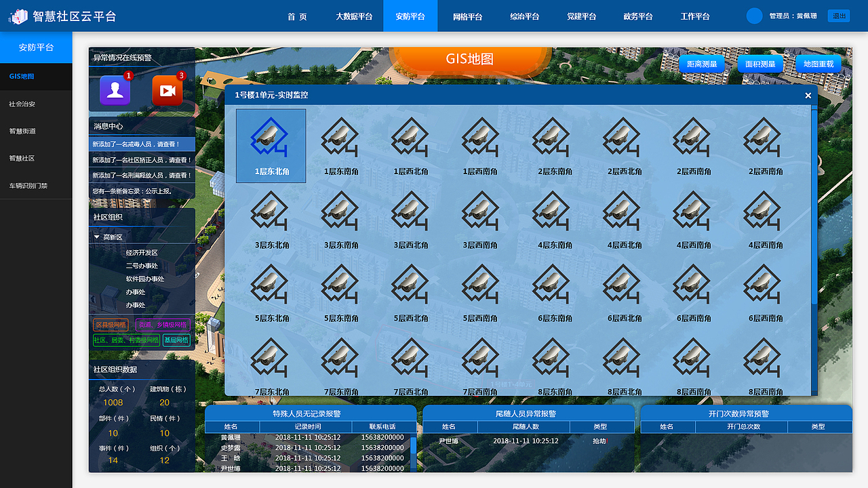Open message about 刑满释放人员

coord(142,175)
